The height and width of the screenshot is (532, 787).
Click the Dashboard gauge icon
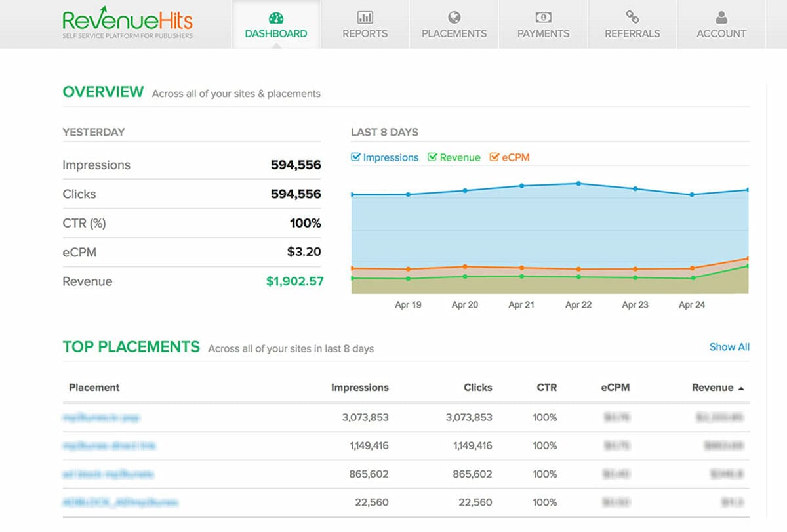coord(276,18)
